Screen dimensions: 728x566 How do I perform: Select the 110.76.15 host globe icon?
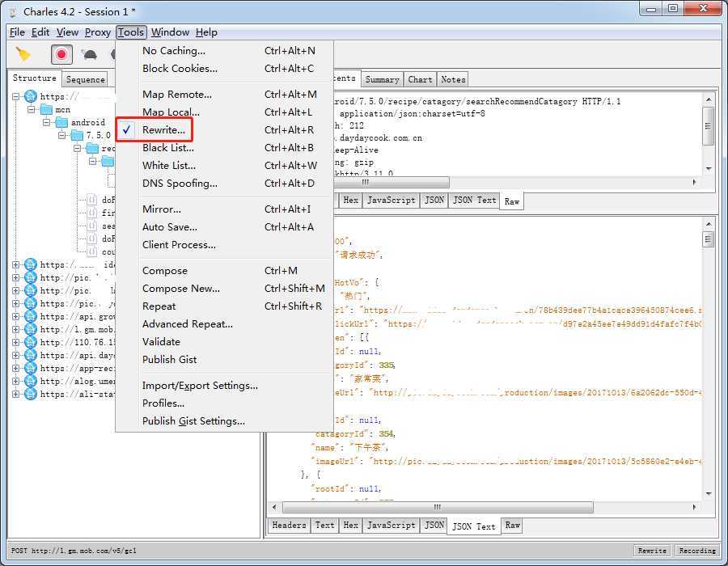pos(31,342)
